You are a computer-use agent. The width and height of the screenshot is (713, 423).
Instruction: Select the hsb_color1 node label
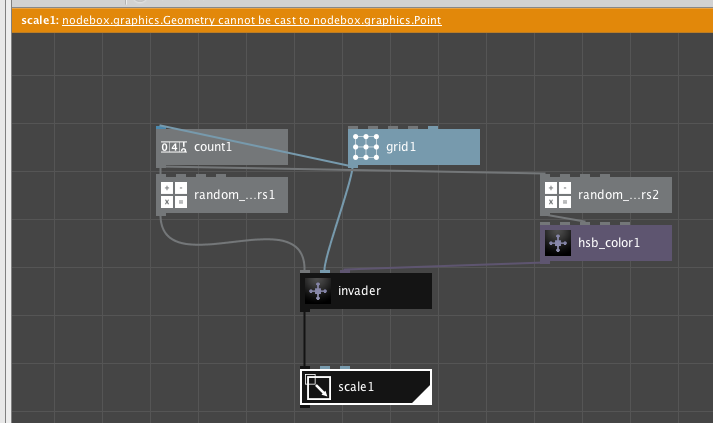[609, 243]
